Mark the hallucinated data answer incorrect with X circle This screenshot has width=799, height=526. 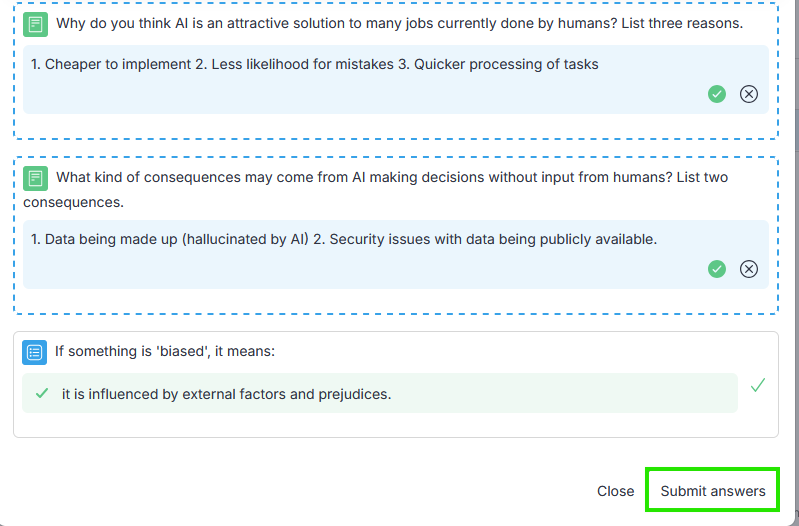pyautogui.click(x=749, y=269)
